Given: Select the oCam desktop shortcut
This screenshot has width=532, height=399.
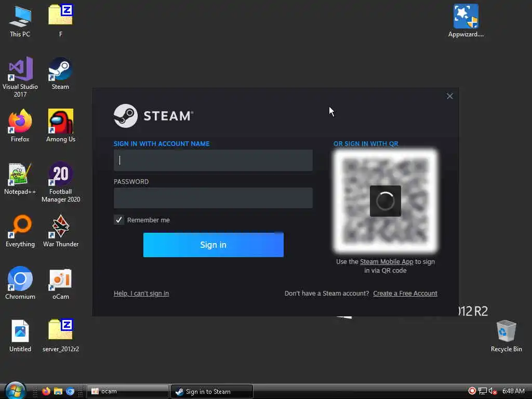Looking at the screenshot, I should click(x=61, y=283).
